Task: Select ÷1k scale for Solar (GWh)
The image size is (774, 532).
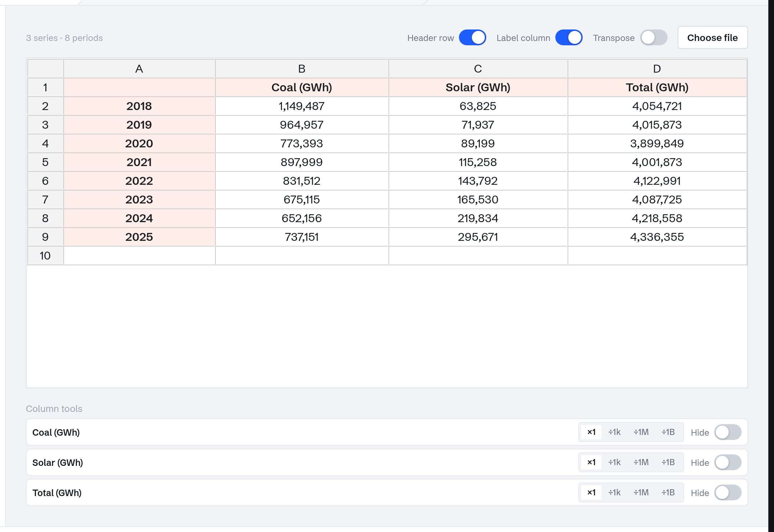Action: click(614, 462)
